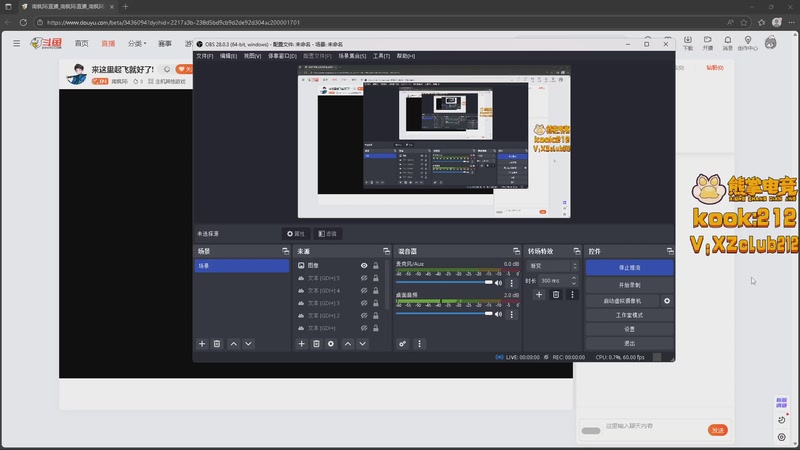Add a new scene with the plus icon
The height and width of the screenshot is (450, 800).
pos(202,344)
